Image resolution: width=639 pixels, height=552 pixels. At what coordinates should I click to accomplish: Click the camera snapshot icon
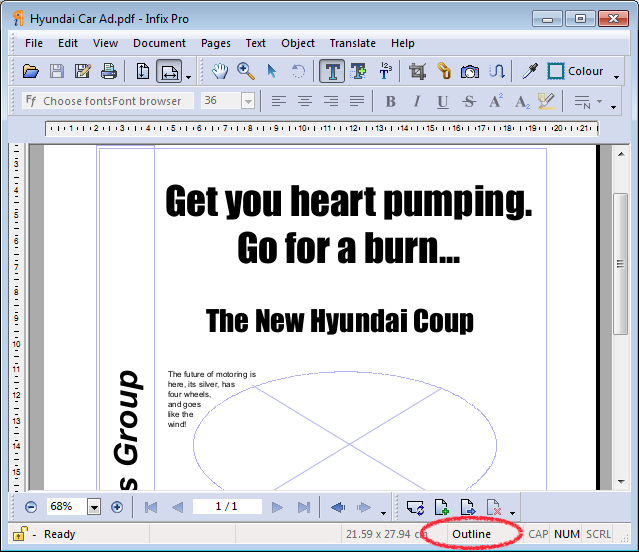[x=470, y=71]
